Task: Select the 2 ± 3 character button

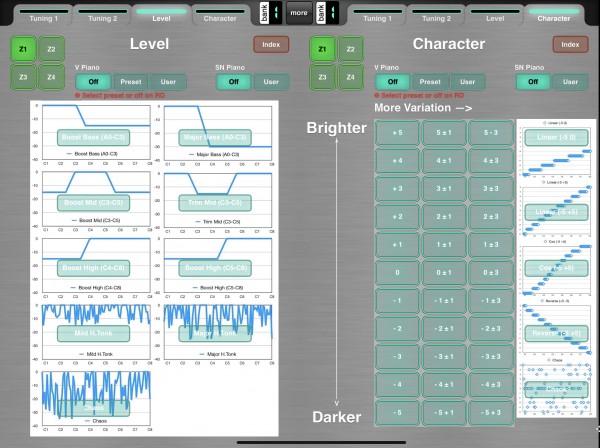Action: [x=491, y=217]
